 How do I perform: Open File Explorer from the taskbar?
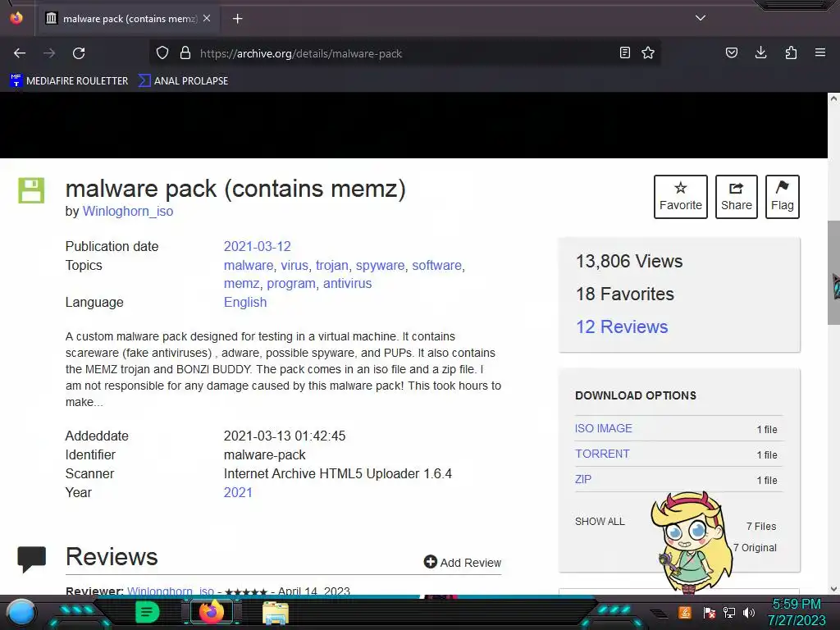pyautogui.click(x=276, y=613)
